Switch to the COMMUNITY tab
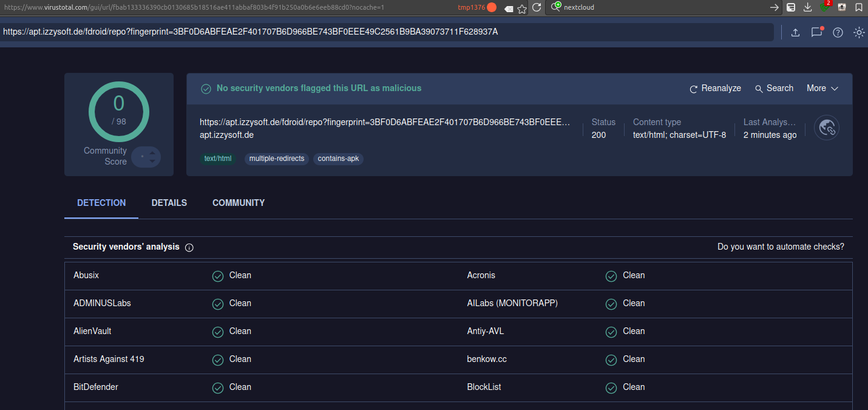Screen dimensions: 868x410 coord(239,203)
